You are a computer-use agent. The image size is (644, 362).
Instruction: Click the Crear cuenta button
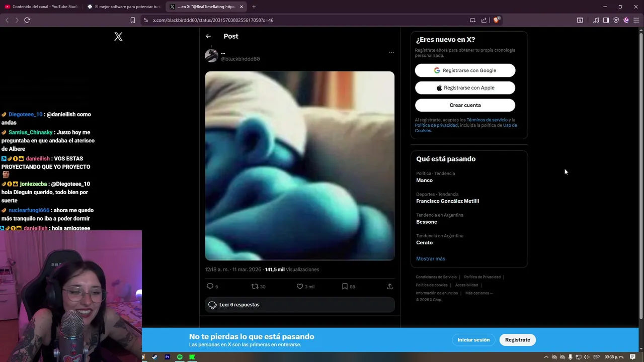(x=465, y=105)
